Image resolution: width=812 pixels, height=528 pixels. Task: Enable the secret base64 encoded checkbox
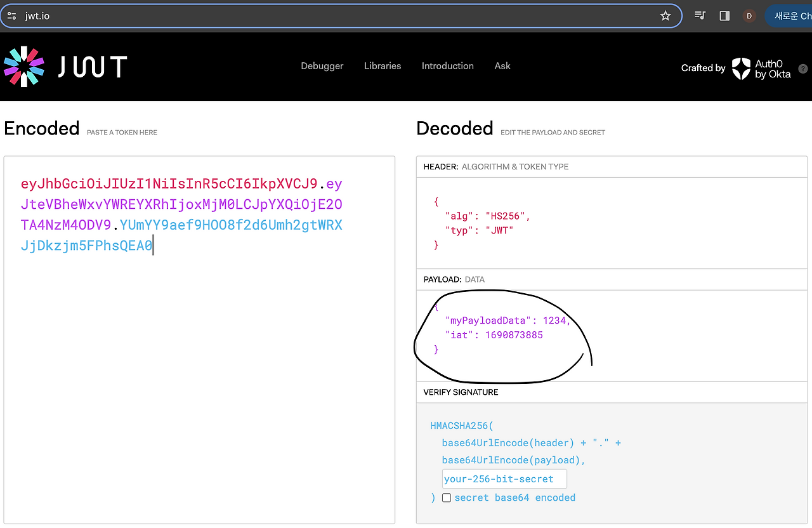pyautogui.click(x=447, y=498)
